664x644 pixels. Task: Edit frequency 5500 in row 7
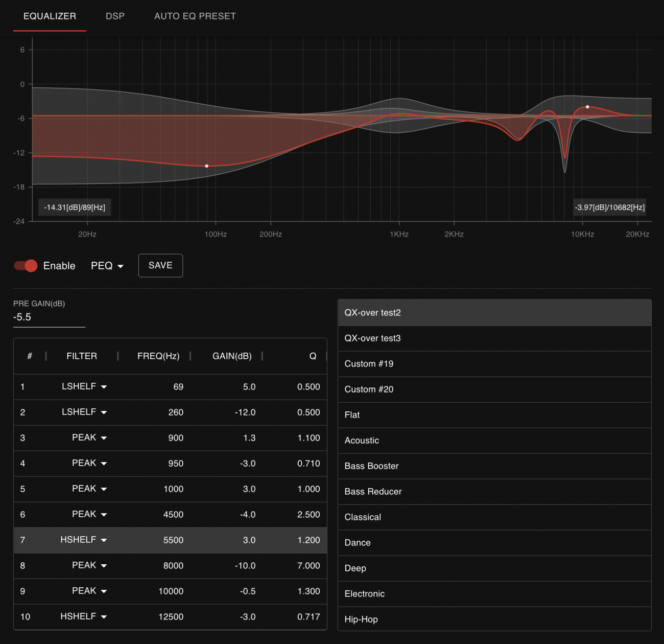[x=174, y=540]
